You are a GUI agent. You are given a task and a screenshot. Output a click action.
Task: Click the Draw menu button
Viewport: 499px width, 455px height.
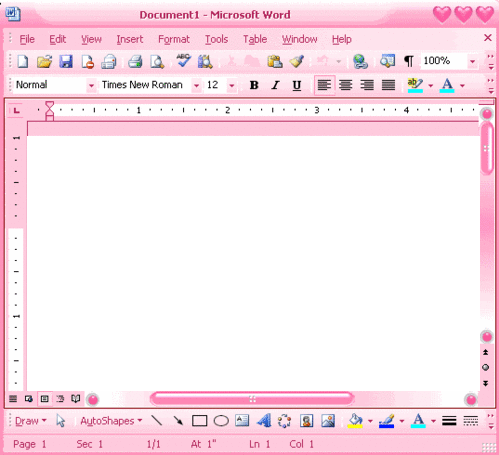click(x=30, y=421)
